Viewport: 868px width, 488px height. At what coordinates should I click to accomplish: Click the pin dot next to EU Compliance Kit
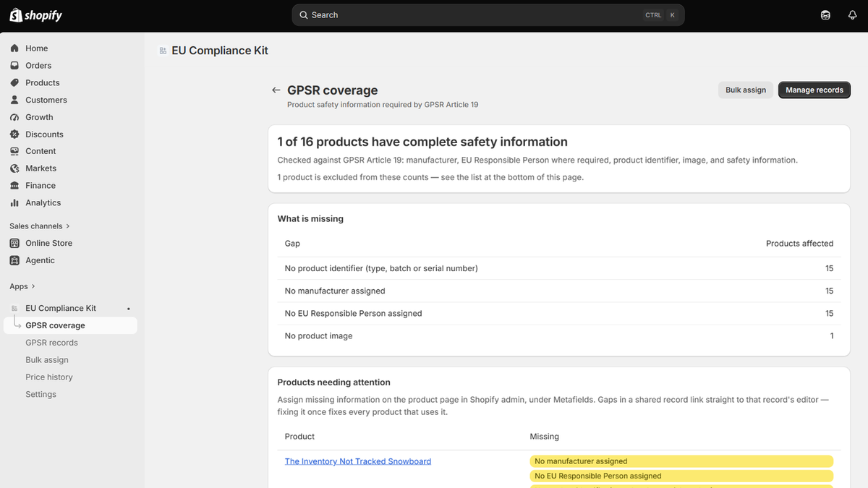coord(129,309)
